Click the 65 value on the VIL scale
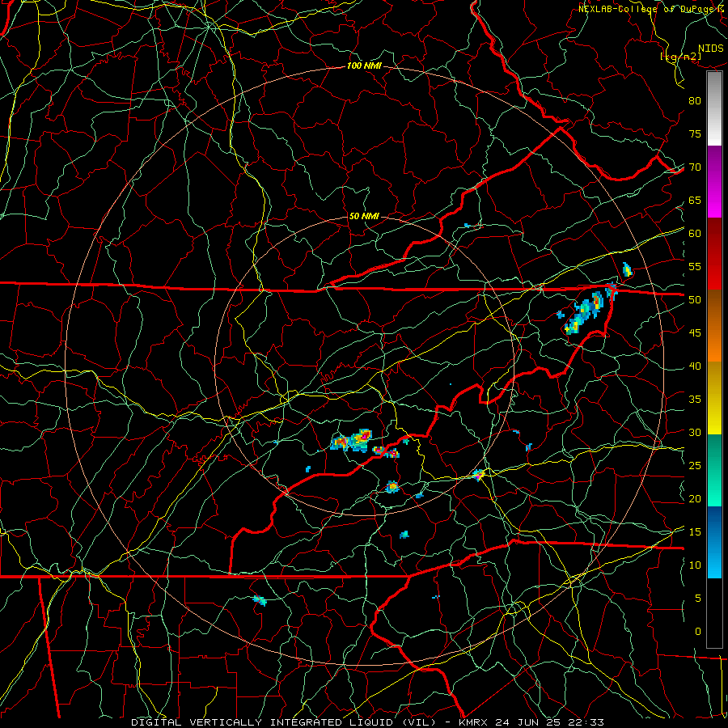Viewport: 728px width, 728px height. 695,201
